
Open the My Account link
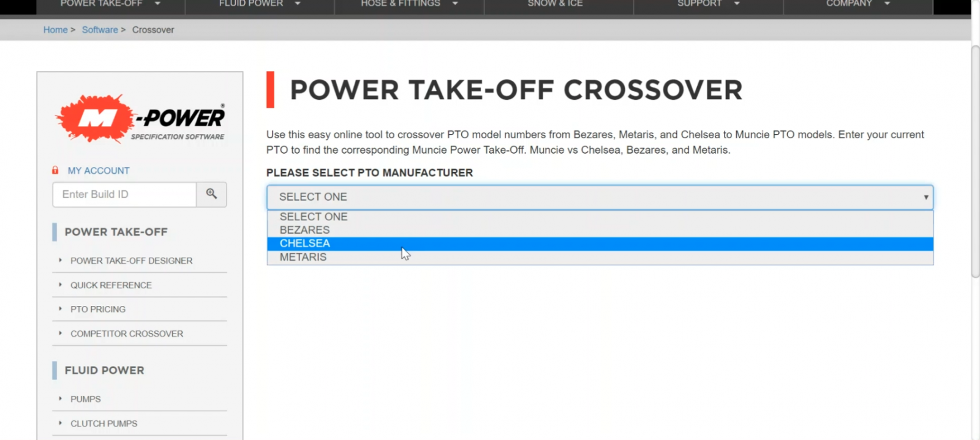[99, 171]
